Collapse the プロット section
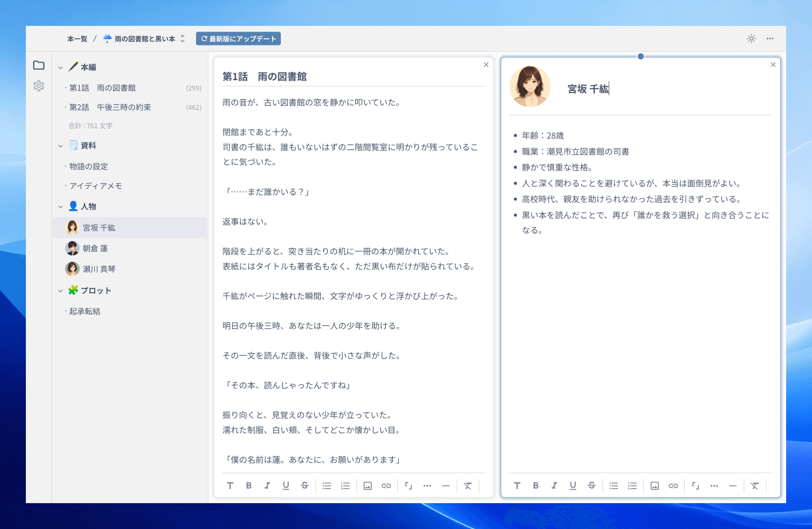 tap(61, 291)
